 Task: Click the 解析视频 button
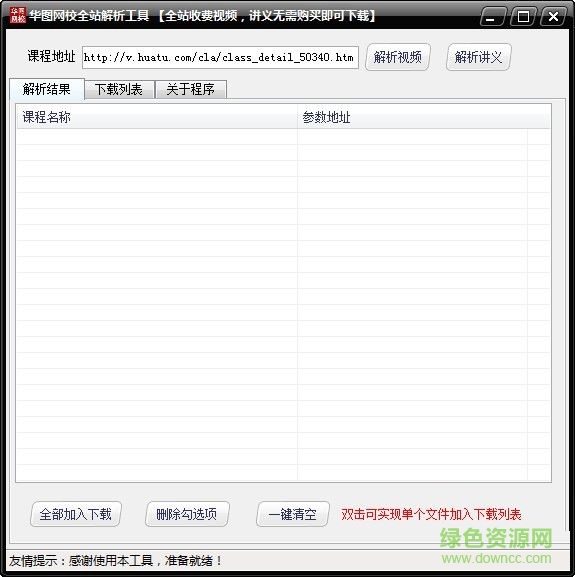click(x=398, y=57)
